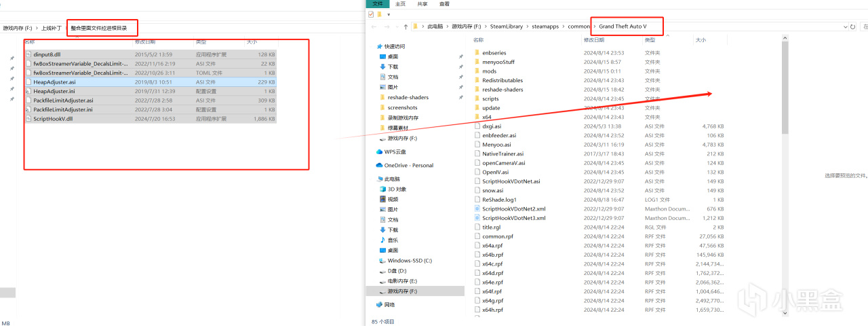The height and width of the screenshot is (326, 868).
Task: Click the scroll down arrow of file list
Action: point(785,313)
